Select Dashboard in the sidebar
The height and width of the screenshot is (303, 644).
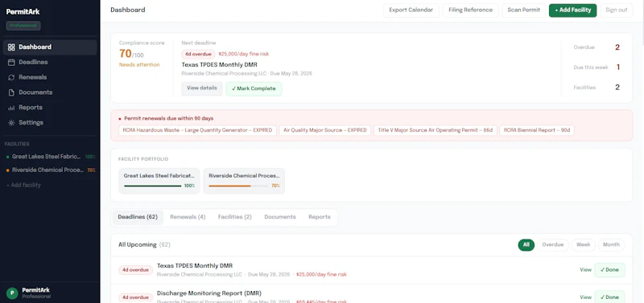(x=50, y=47)
